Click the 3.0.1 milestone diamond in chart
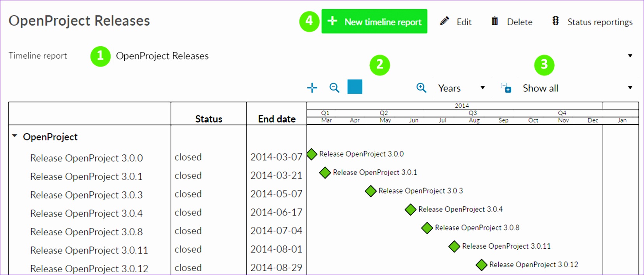 (325, 173)
